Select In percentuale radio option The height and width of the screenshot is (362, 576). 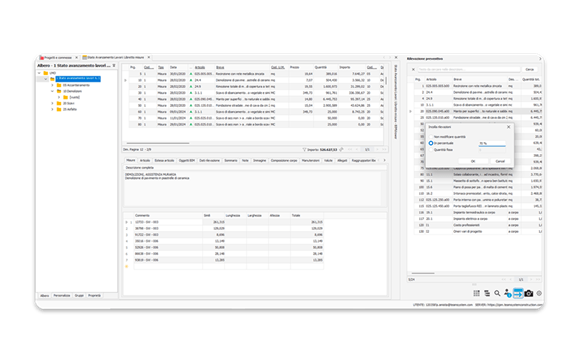(x=431, y=143)
